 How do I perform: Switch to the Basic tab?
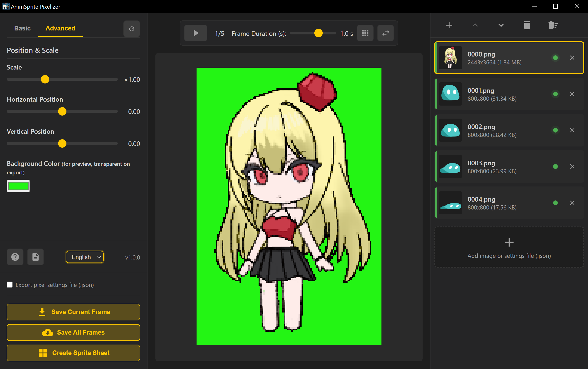pyautogui.click(x=23, y=28)
